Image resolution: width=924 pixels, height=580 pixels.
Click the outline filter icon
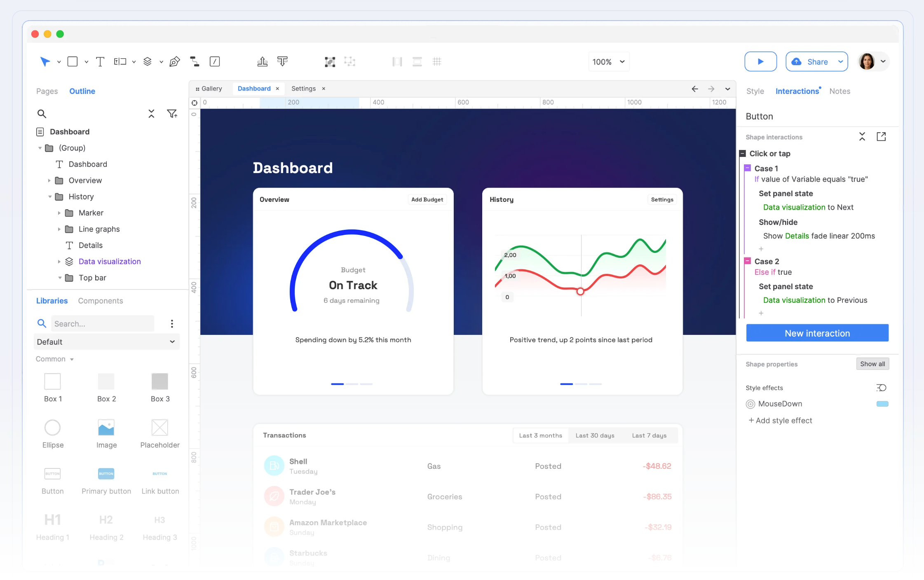click(x=172, y=114)
